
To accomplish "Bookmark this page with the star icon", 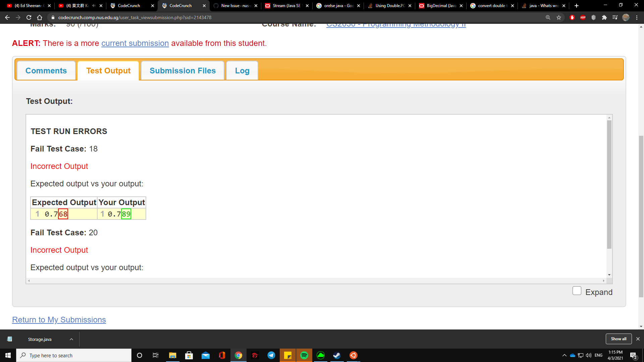I will click(559, 17).
